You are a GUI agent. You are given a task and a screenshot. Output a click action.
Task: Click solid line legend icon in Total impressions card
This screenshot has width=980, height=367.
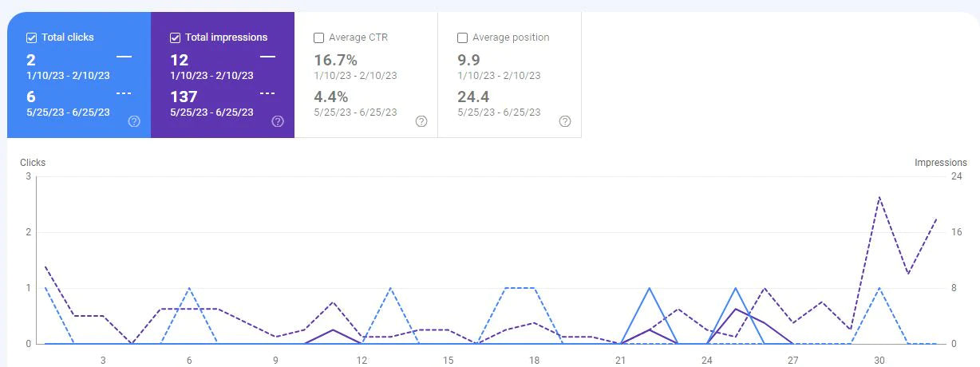click(267, 57)
